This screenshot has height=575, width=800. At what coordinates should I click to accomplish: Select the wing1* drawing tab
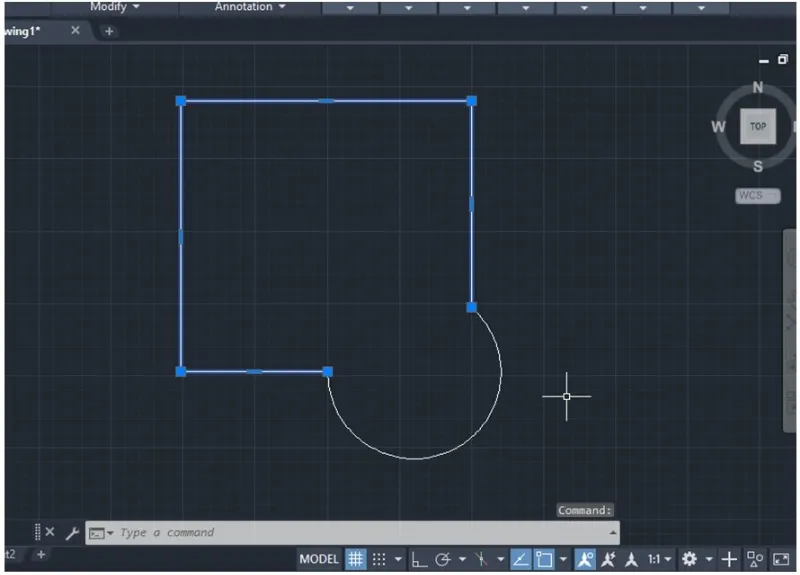22,31
